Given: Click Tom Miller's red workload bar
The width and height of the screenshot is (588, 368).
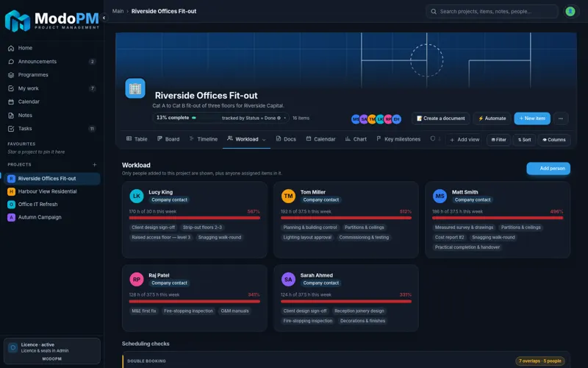Looking at the screenshot, I should coord(345,218).
